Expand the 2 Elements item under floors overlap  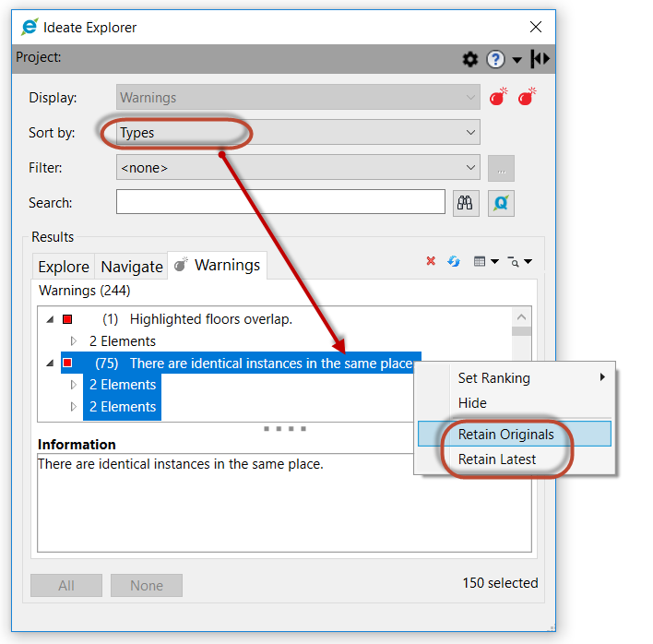75,341
